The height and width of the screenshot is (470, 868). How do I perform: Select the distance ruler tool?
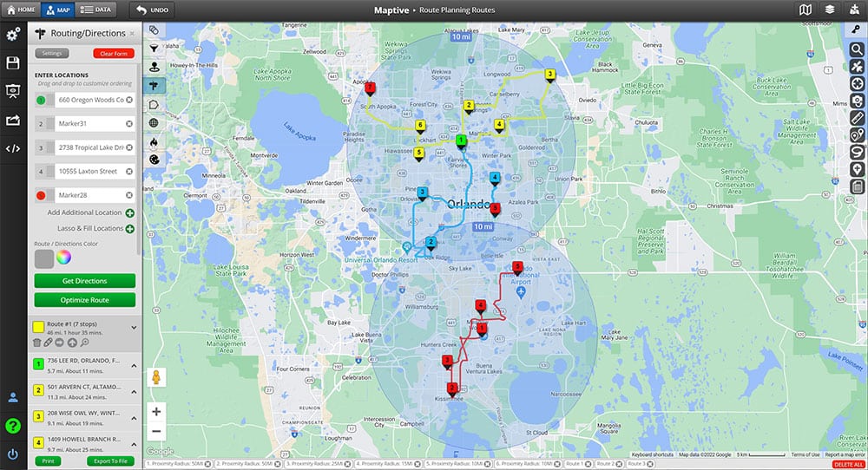(857, 118)
